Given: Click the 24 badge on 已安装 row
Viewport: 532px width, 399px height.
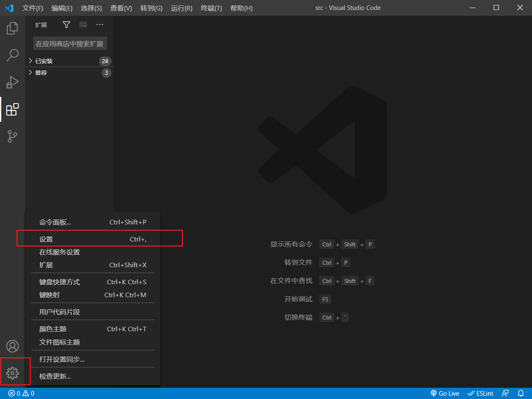Looking at the screenshot, I should (x=105, y=61).
